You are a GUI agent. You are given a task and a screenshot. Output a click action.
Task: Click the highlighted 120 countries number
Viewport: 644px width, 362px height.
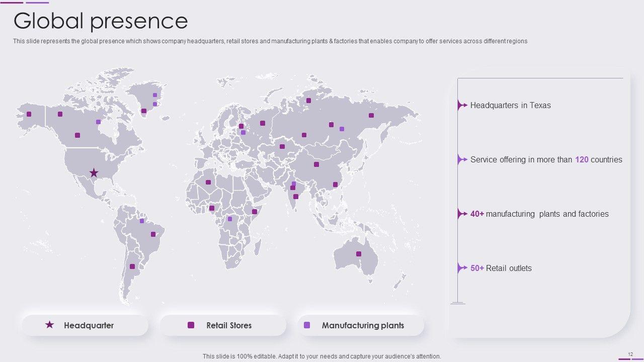pyautogui.click(x=582, y=159)
